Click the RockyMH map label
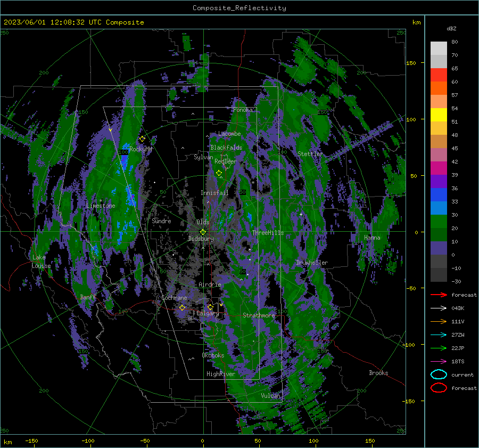Viewport: 479px width, 448px height. (141, 149)
